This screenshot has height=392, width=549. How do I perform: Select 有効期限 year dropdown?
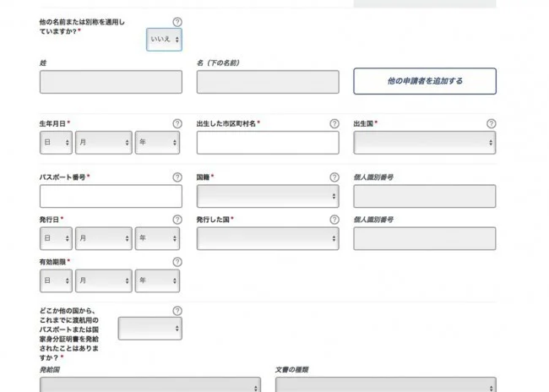click(158, 281)
